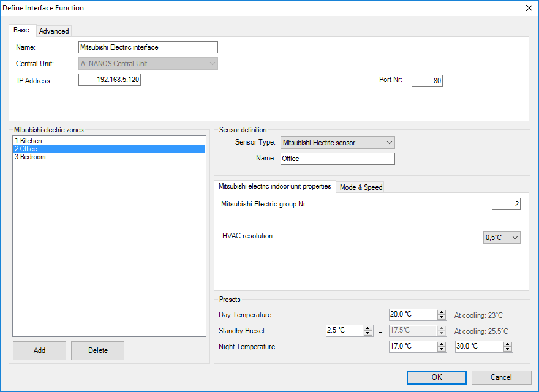Confirm the dialog with OK
Viewport: 539px width, 392px height.
coord(436,377)
